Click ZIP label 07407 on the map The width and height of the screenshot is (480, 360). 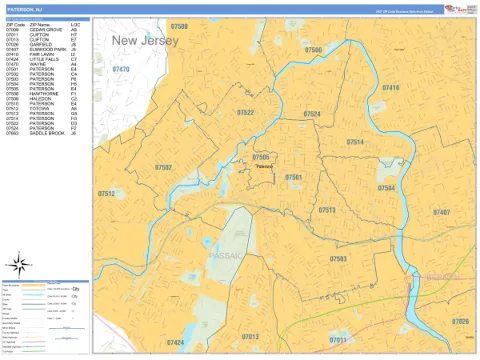441,212
